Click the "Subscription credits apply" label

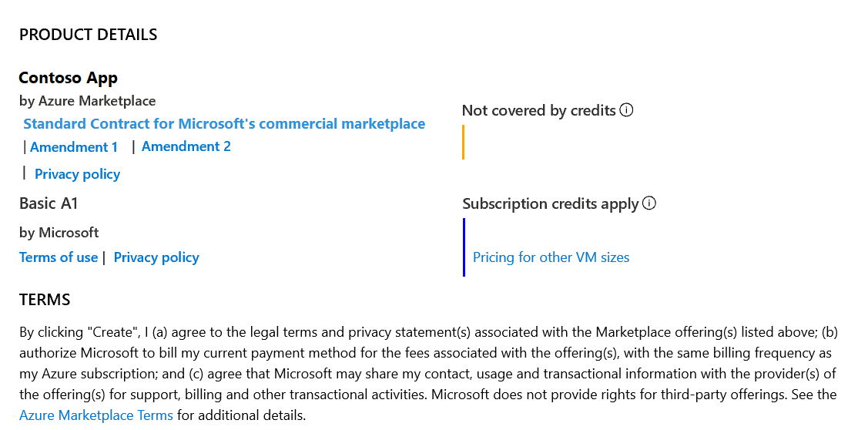click(x=550, y=203)
